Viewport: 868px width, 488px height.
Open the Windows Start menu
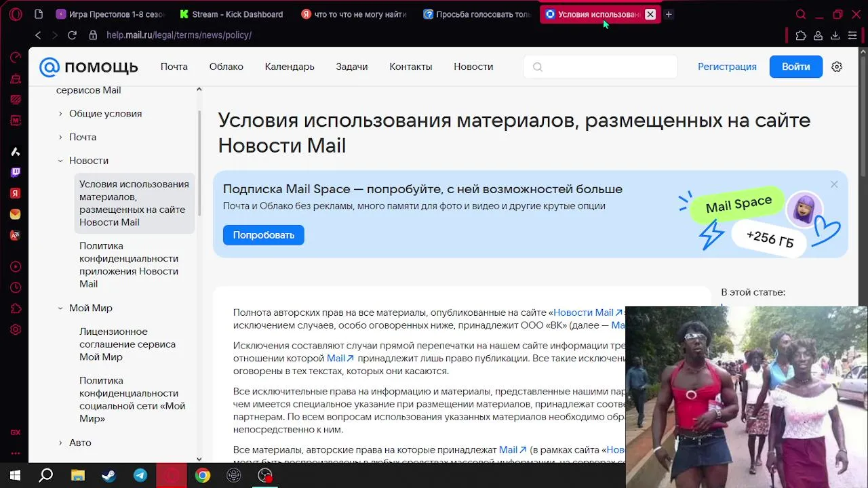15,476
